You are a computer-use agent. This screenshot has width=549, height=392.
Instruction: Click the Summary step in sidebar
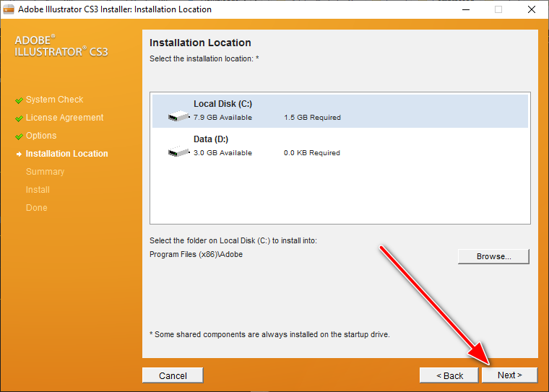tap(45, 172)
